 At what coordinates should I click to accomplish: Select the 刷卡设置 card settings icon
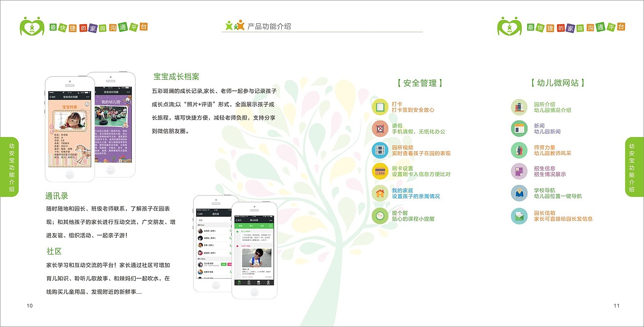point(380,171)
